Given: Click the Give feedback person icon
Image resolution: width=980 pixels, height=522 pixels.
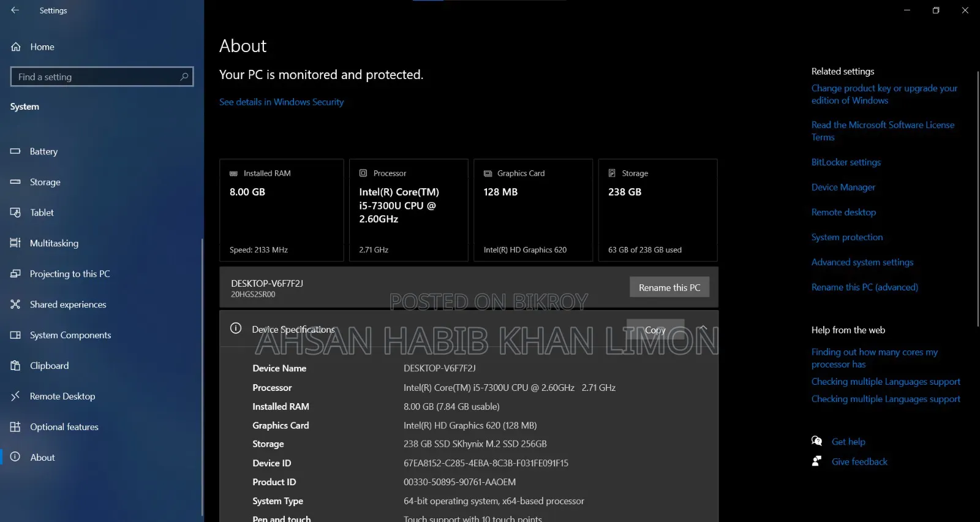Looking at the screenshot, I should click(816, 461).
